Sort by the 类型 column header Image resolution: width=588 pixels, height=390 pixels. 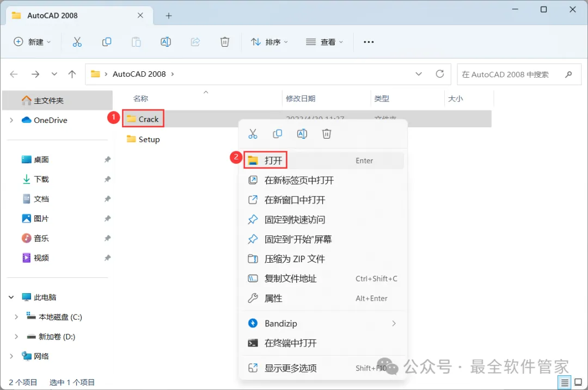382,98
